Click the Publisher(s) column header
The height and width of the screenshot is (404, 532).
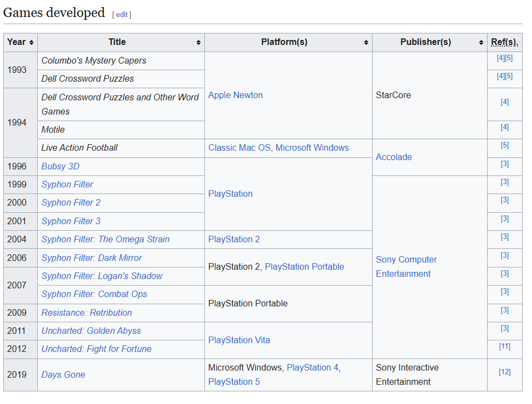[x=430, y=42]
